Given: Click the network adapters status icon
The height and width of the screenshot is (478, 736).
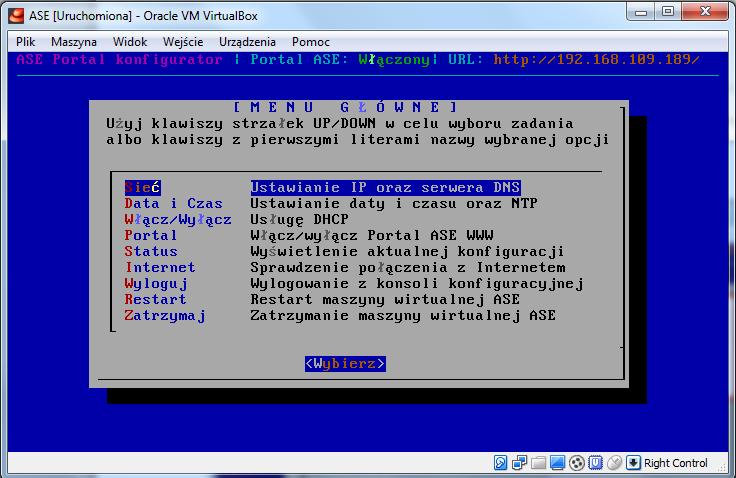Looking at the screenshot, I should [519, 463].
